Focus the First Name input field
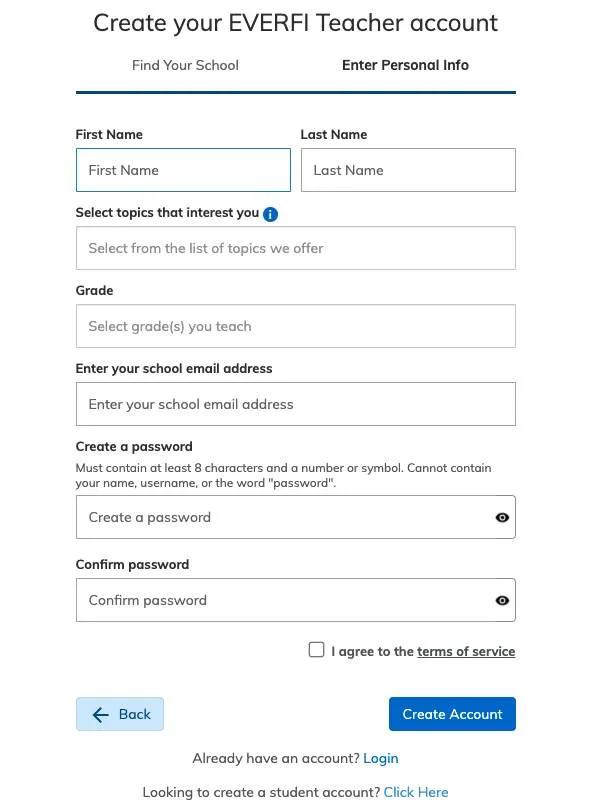The image size is (593, 811). point(183,170)
